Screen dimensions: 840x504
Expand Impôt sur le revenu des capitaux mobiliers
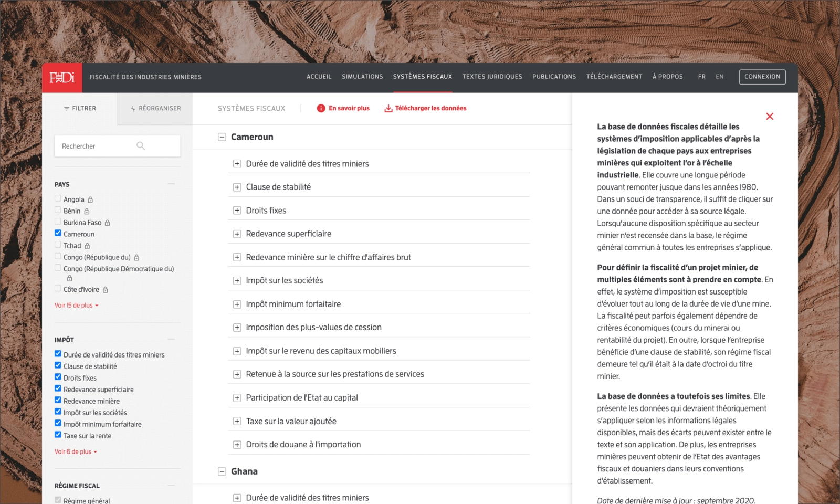coord(237,351)
